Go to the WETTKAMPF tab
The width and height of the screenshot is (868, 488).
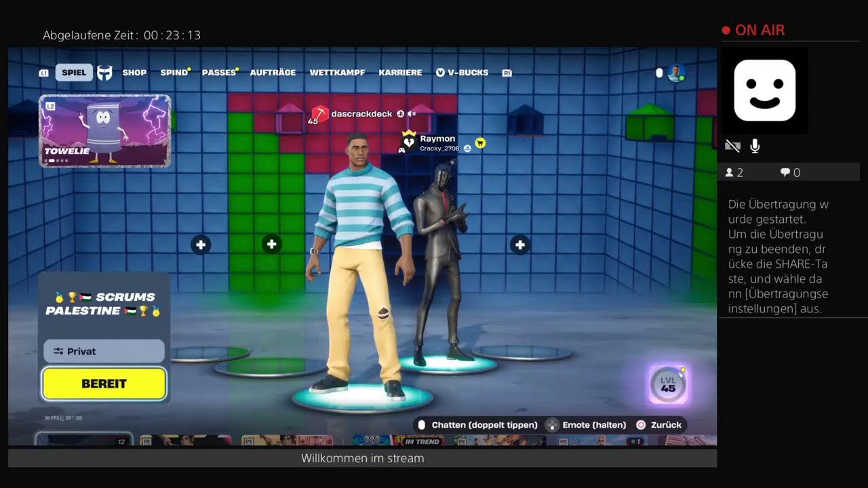point(337,73)
